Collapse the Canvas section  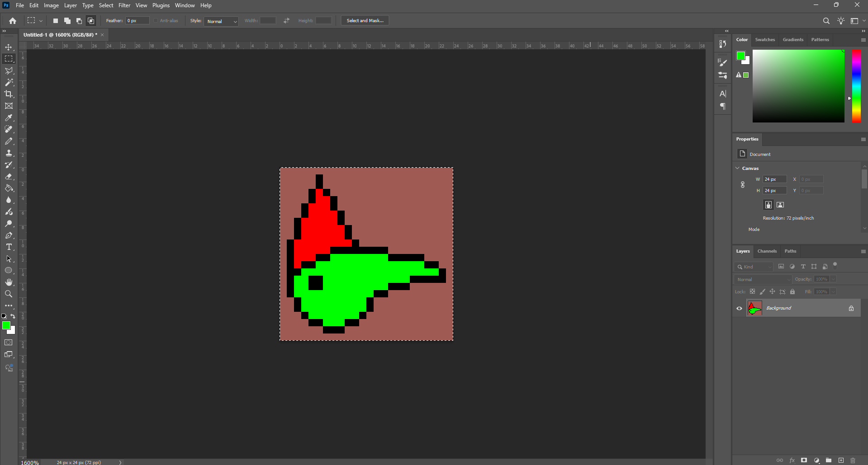coord(738,168)
